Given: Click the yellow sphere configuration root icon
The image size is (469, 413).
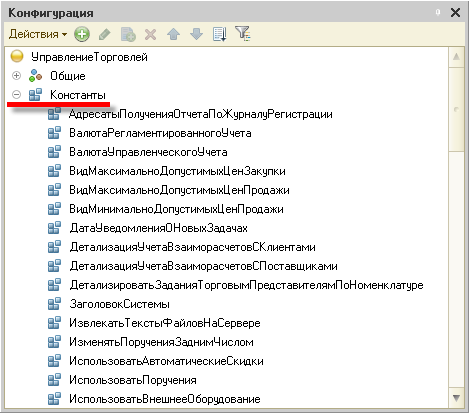Looking at the screenshot, I should (17, 56).
